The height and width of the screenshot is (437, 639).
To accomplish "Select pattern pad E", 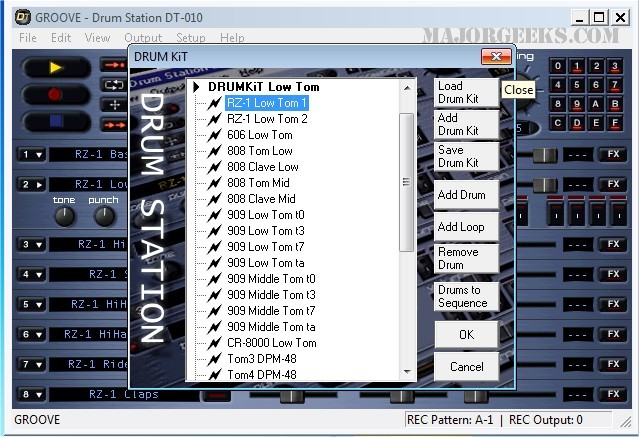I will pos(596,123).
